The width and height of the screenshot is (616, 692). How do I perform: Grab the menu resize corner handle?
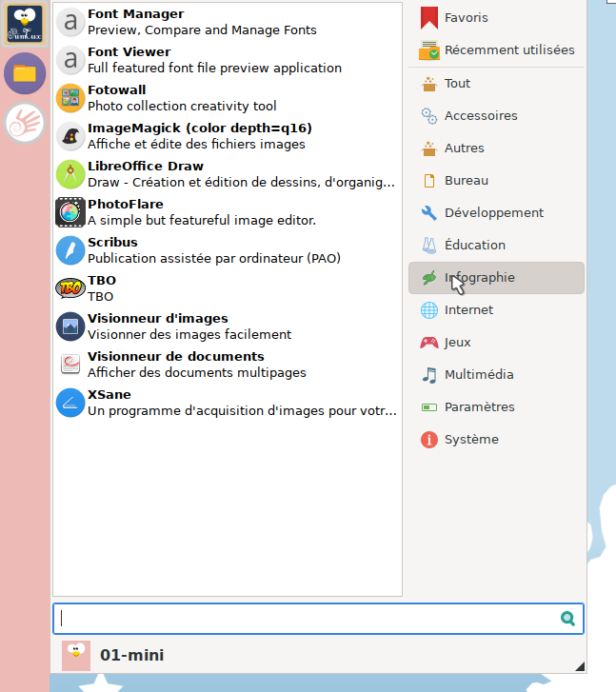coord(580,666)
